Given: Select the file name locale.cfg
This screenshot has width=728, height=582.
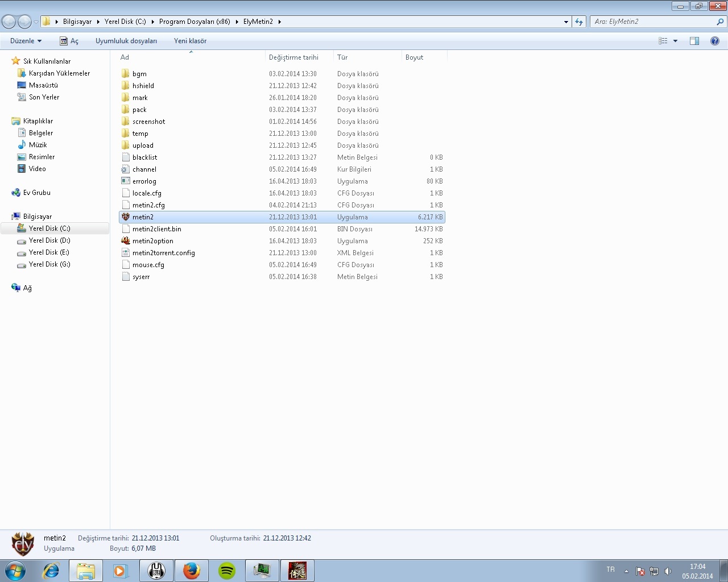Looking at the screenshot, I should click(147, 193).
